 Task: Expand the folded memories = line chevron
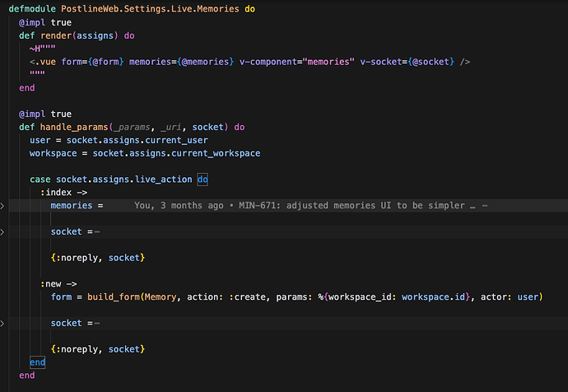tap(2, 206)
